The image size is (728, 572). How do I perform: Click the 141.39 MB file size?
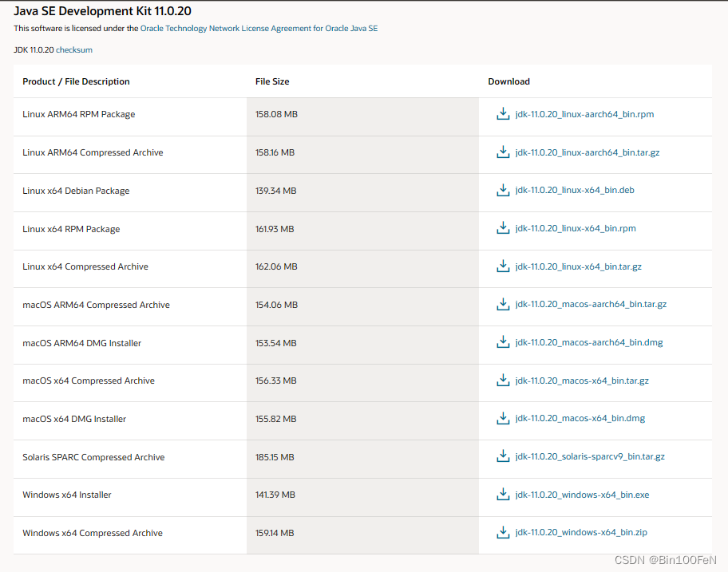(x=275, y=495)
